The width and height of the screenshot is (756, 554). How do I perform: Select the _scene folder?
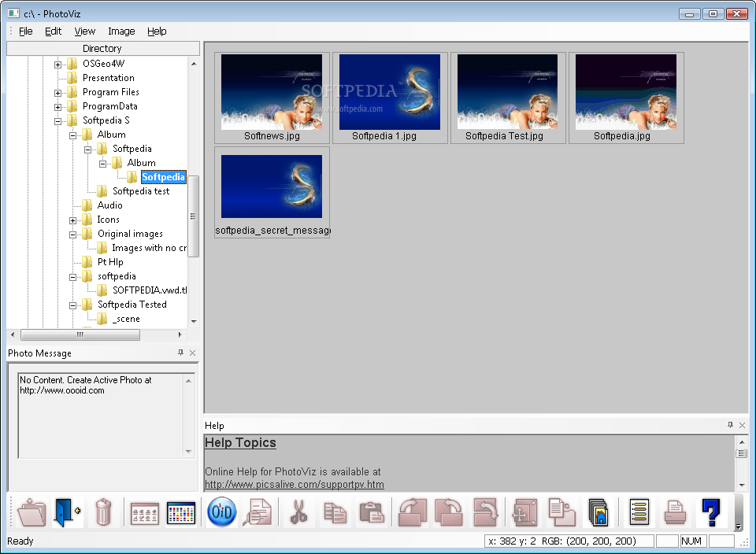[x=126, y=319]
